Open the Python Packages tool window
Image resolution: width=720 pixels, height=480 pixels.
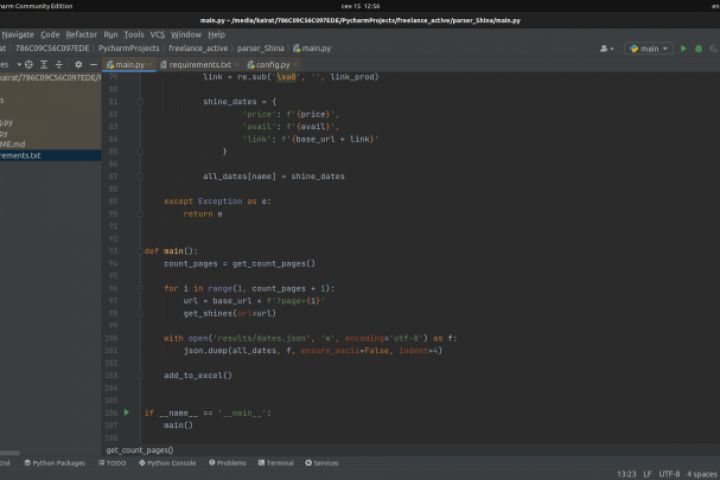(55, 463)
